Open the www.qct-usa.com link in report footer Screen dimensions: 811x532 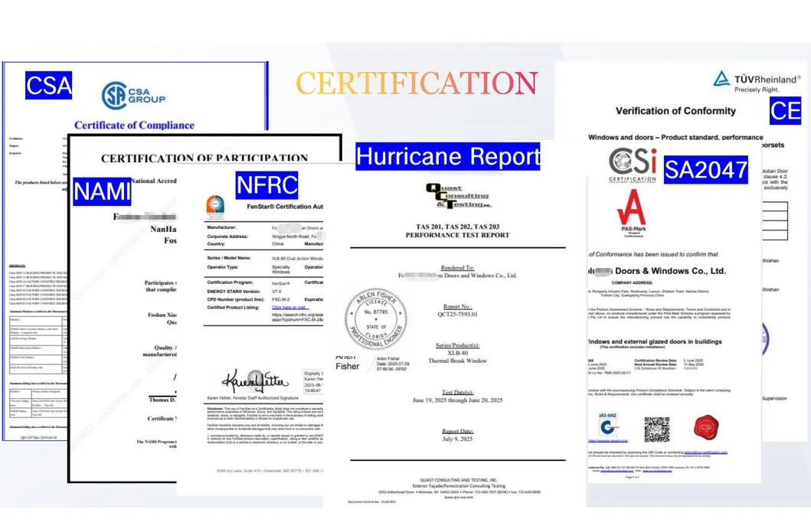click(x=459, y=498)
